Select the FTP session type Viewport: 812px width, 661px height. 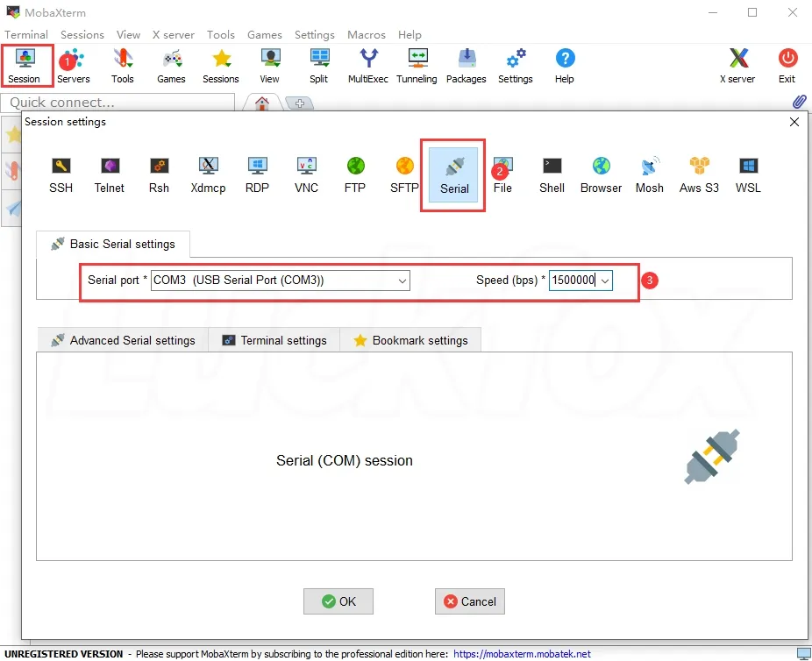(355, 175)
